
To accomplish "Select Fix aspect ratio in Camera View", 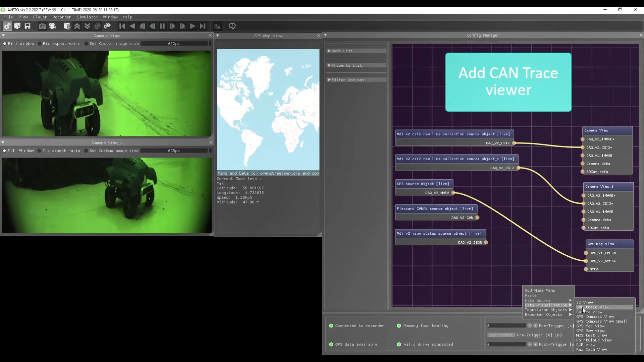I will point(40,44).
